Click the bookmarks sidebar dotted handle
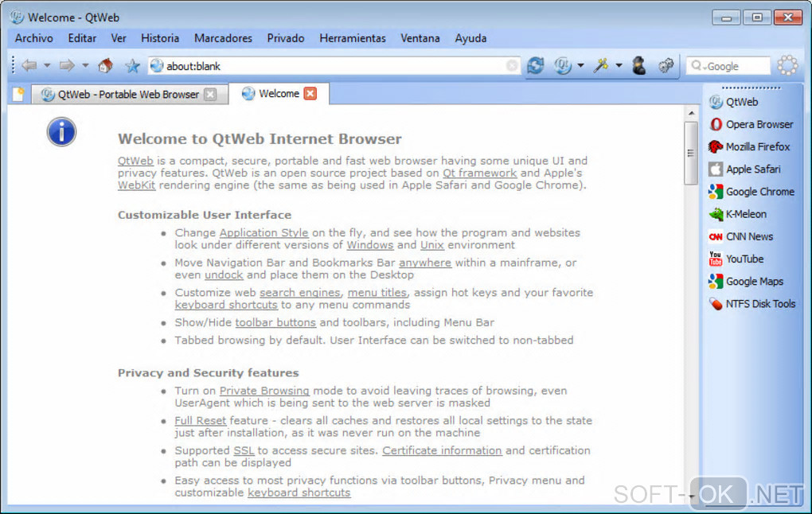The width and height of the screenshot is (812, 514). pos(751,88)
